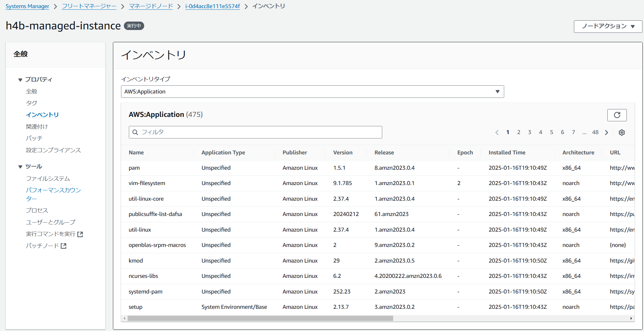This screenshot has width=644, height=331.
Task: Select the kmod package name
Action: click(136, 261)
